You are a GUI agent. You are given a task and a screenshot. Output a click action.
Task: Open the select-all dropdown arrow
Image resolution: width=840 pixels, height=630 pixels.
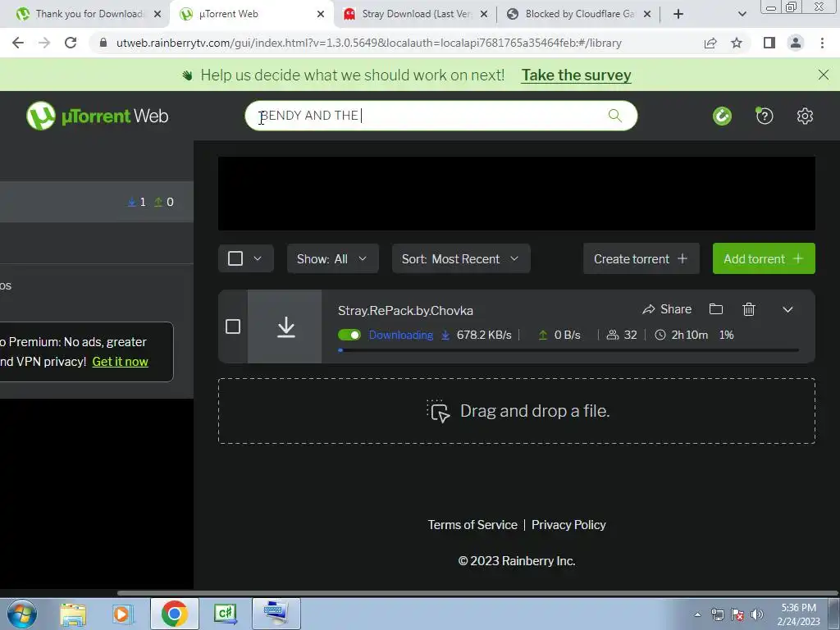pos(258,258)
